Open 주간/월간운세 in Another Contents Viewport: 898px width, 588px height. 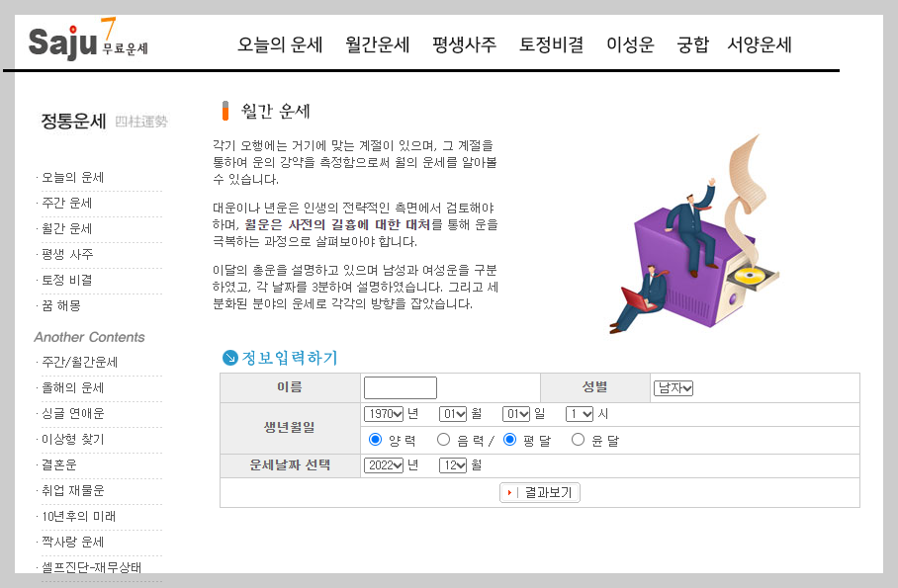coord(79,363)
